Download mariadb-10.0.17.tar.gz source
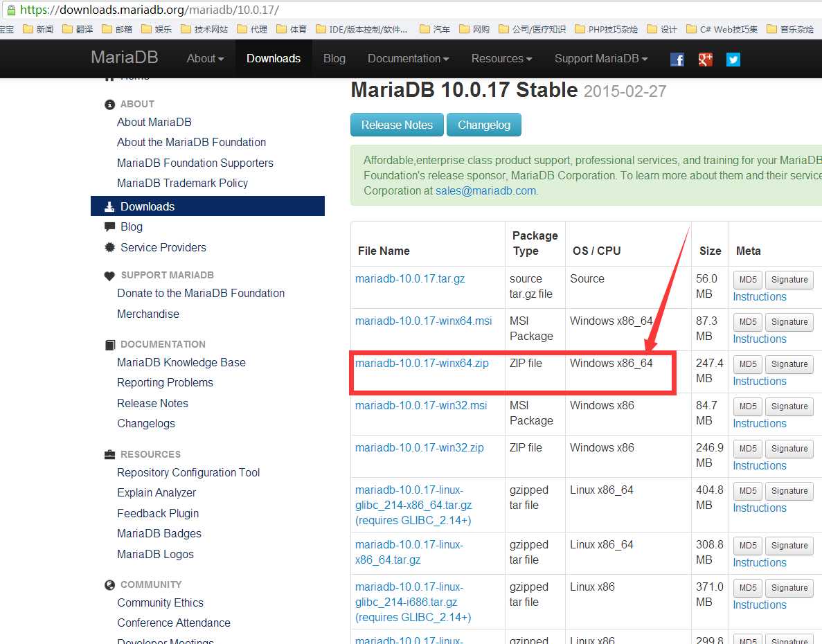The width and height of the screenshot is (822, 644). click(410, 279)
